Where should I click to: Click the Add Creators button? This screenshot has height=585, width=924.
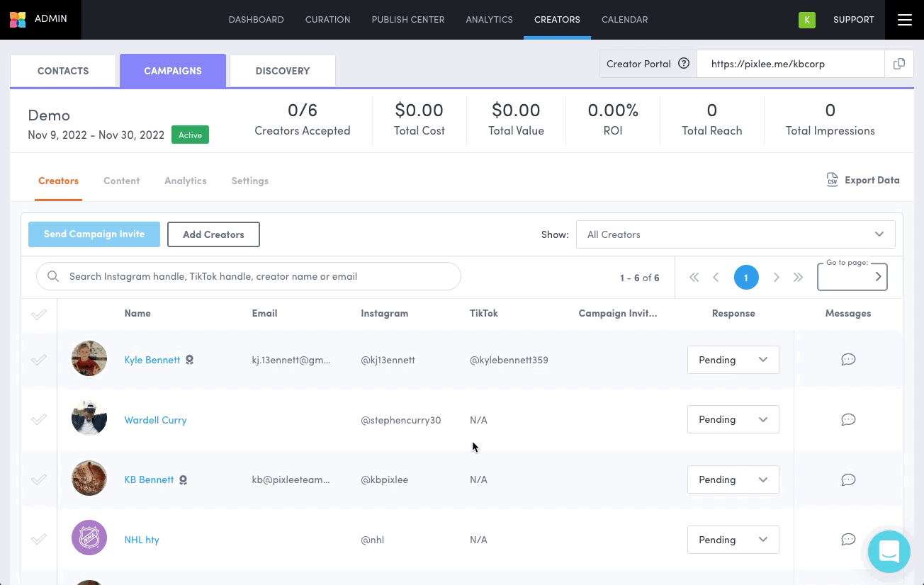pos(213,234)
